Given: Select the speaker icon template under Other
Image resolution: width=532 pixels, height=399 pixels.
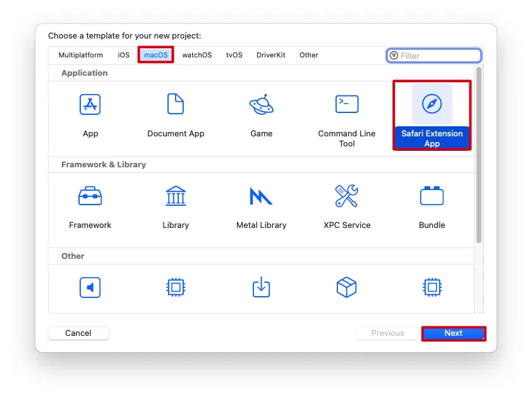Looking at the screenshot, I should [90, 287].
